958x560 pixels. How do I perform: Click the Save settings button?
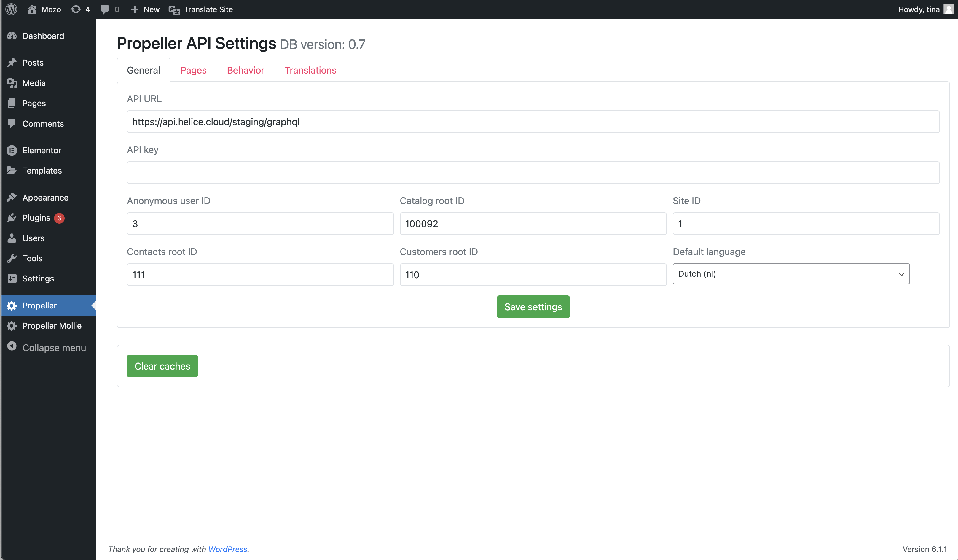tap(533, 306)
